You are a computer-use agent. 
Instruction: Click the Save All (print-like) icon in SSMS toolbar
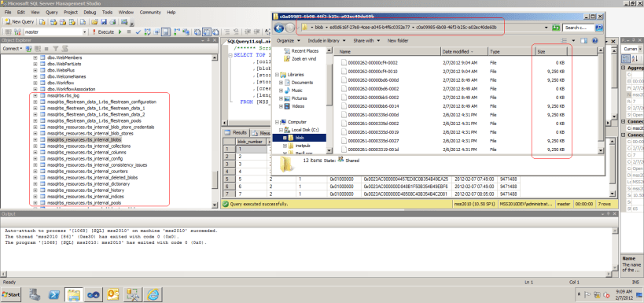click(112, 22)
